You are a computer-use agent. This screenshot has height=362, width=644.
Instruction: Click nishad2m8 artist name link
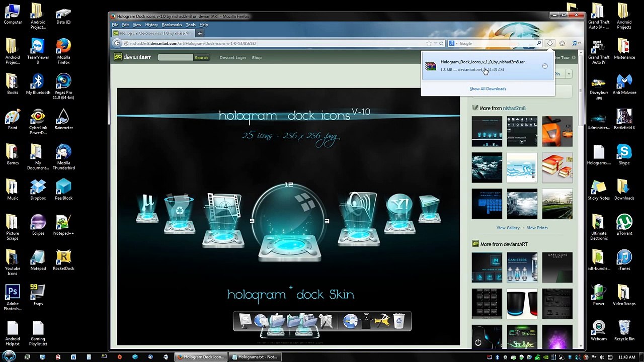click(x=514, y=108)
